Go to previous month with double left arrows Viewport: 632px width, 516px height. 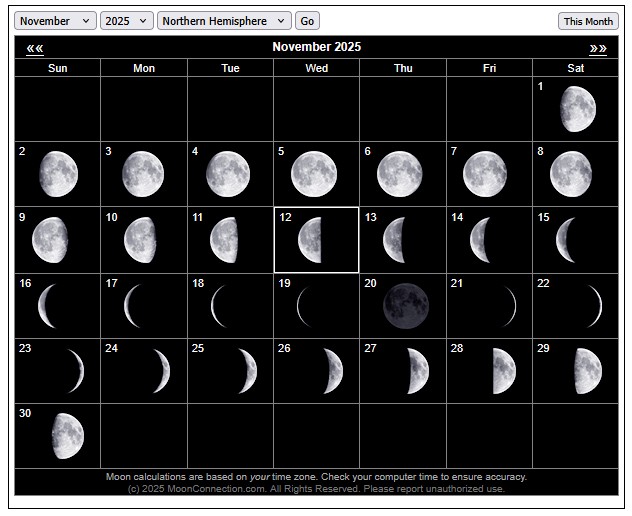click(x=35, y=48)
